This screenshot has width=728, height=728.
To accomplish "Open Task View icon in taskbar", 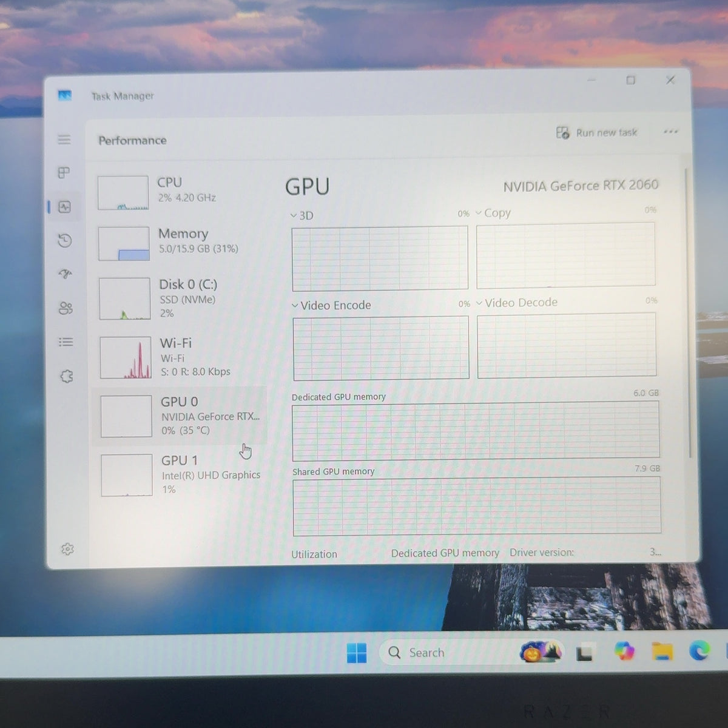I will point(584,652).
